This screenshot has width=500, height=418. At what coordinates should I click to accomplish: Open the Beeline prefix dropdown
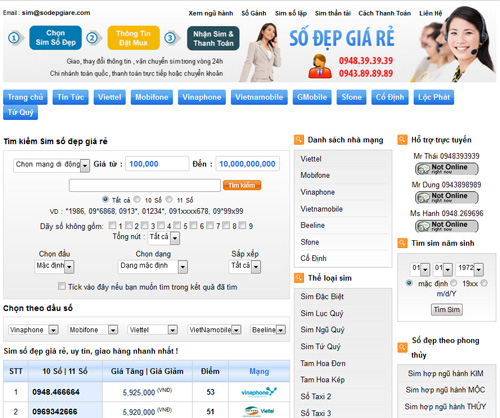pos(268,330)
